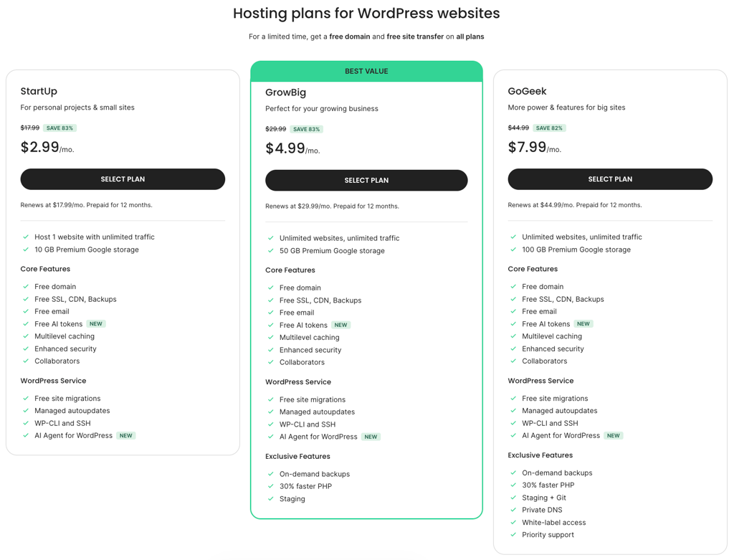Click GrowBig 'Unlimited websites, unlimited traffic' text
This screenshot has height=560, width=734.
[x=339, y=238]
